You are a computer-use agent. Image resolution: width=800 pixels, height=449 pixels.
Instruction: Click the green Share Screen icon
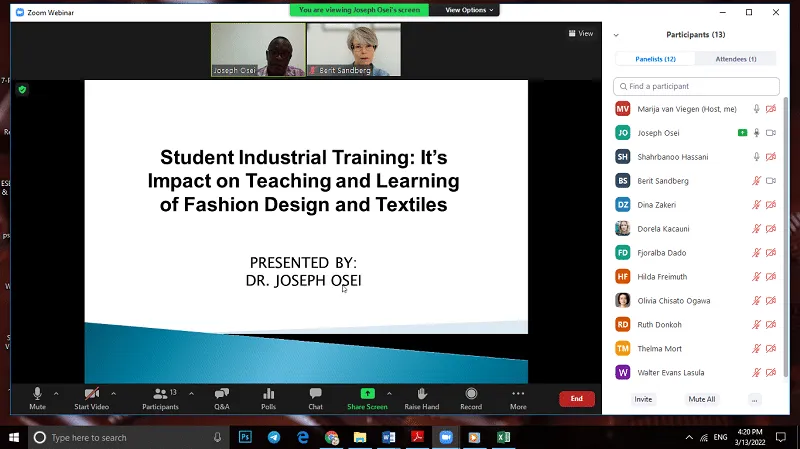click(367, 394)
